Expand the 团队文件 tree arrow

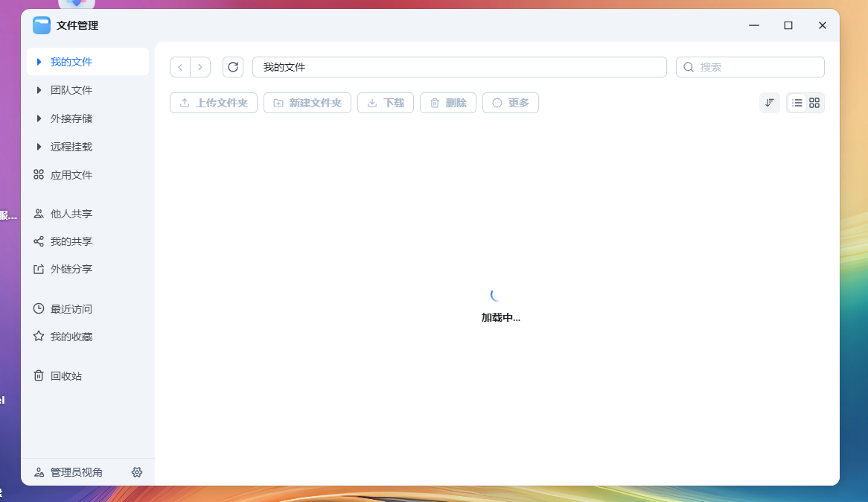39,90
